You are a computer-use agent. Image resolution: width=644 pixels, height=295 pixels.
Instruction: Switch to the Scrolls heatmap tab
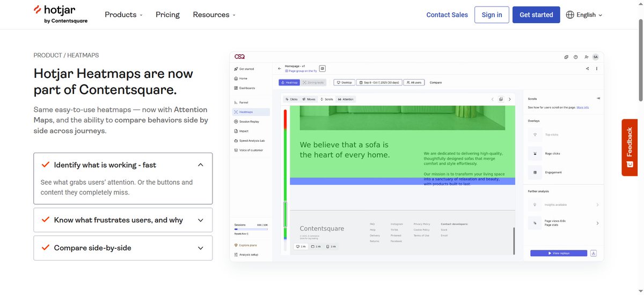(327, 99)
